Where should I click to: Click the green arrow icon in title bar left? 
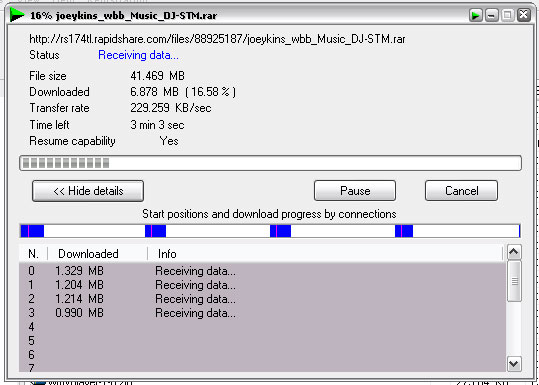click(x=17, y=14)
